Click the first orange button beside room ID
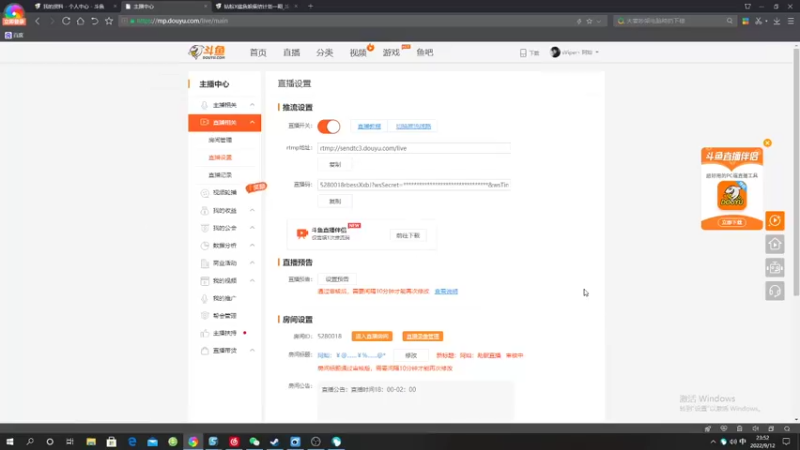The image size is (800, 450). [372, 336]
